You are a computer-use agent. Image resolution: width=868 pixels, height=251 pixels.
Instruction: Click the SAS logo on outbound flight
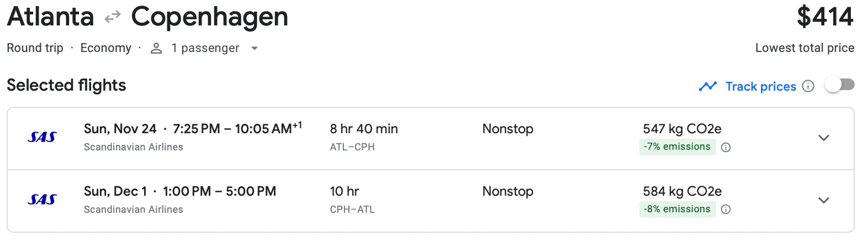[x=42, y=137]
